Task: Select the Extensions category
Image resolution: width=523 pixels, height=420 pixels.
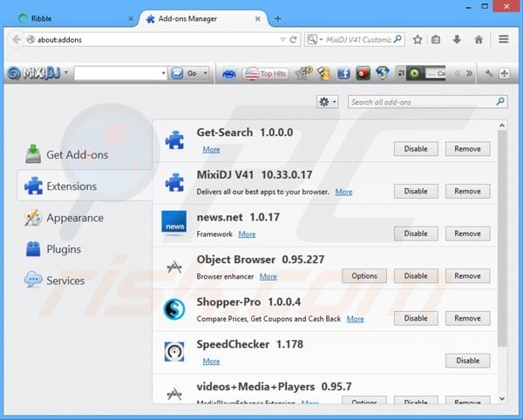Action: point(85,186)
